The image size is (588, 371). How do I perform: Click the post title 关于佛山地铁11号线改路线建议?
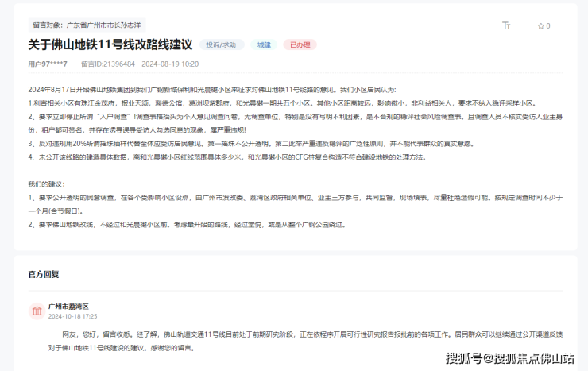click(x=110, y=45)
